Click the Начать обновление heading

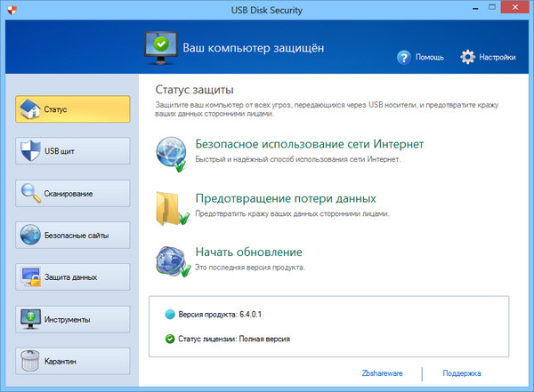click(x=248, y=252)
